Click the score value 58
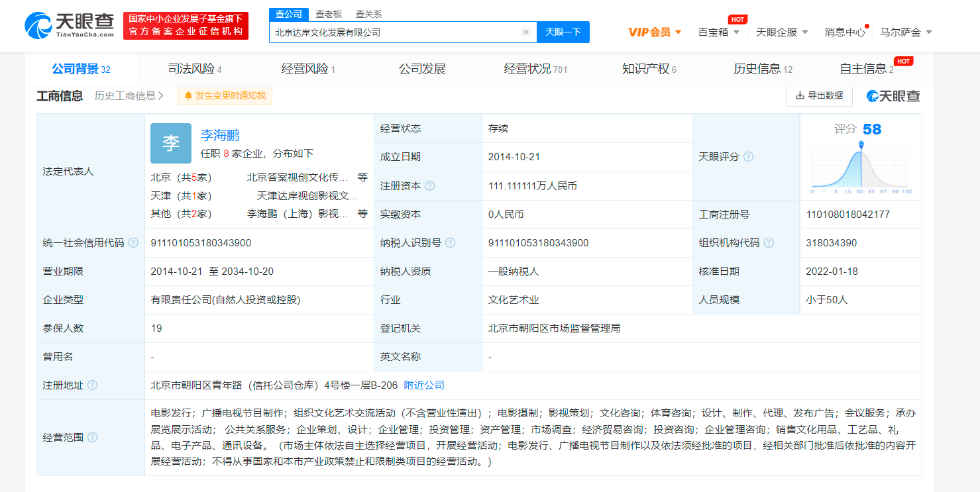Screen dimensions: 980x492 click(x=872, y=129)
